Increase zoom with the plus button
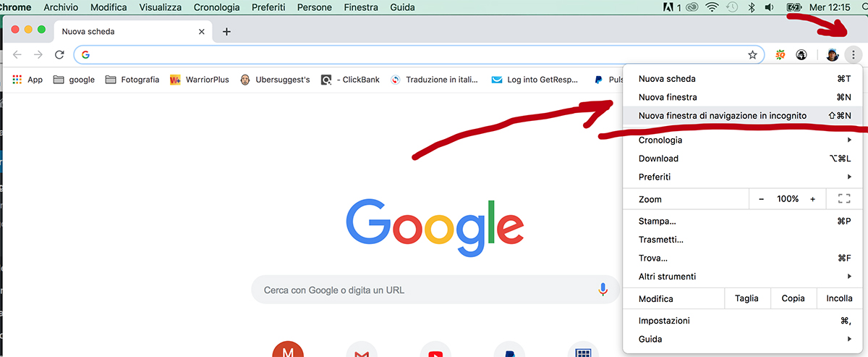Image resolution: width=868 pixels, height=357 pixels. tap(812, 199)
